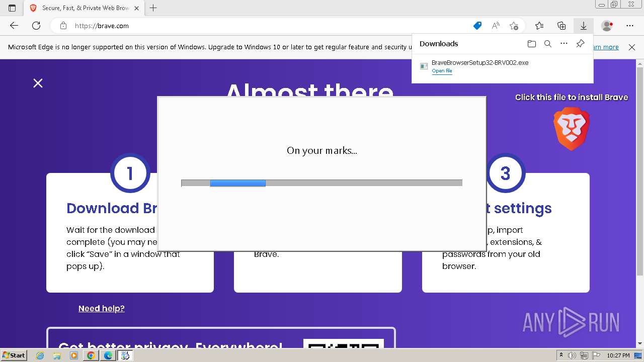Click the volume tray icon

[x=573, y=355]
